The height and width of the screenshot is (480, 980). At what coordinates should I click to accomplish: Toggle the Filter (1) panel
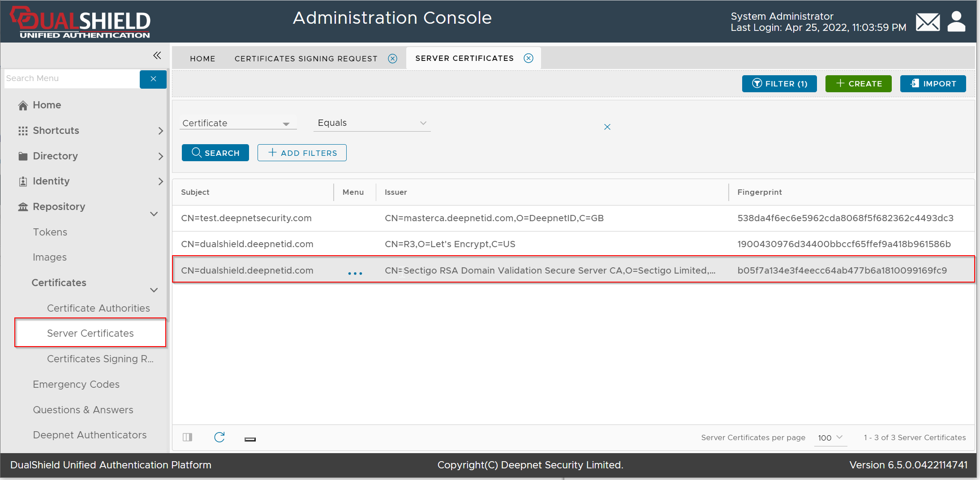pos(779,84)
